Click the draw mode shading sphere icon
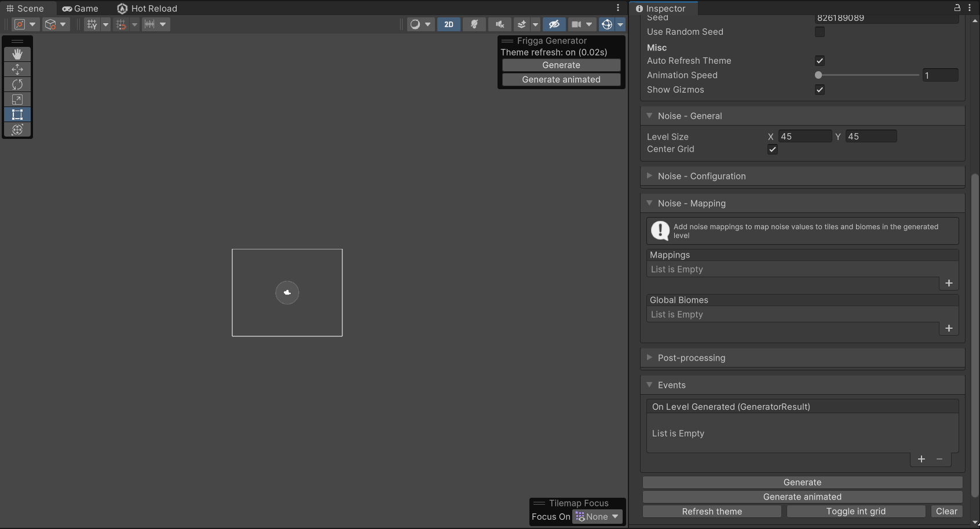Screen dimensions: 980x529 (x=415, y=24)
